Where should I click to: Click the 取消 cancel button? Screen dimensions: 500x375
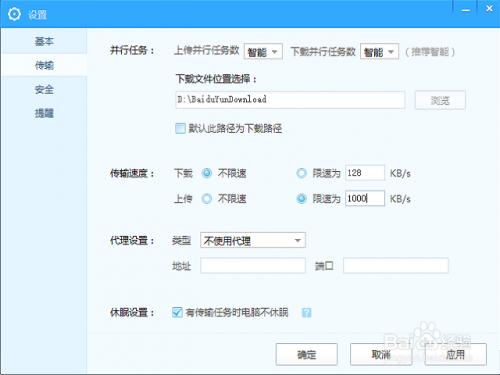381,355
